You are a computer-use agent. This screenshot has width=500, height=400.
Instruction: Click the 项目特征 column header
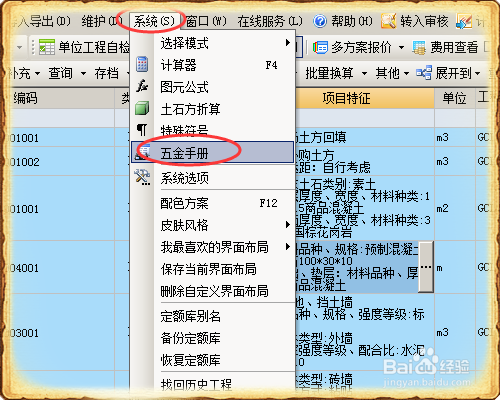pos(365,98)
